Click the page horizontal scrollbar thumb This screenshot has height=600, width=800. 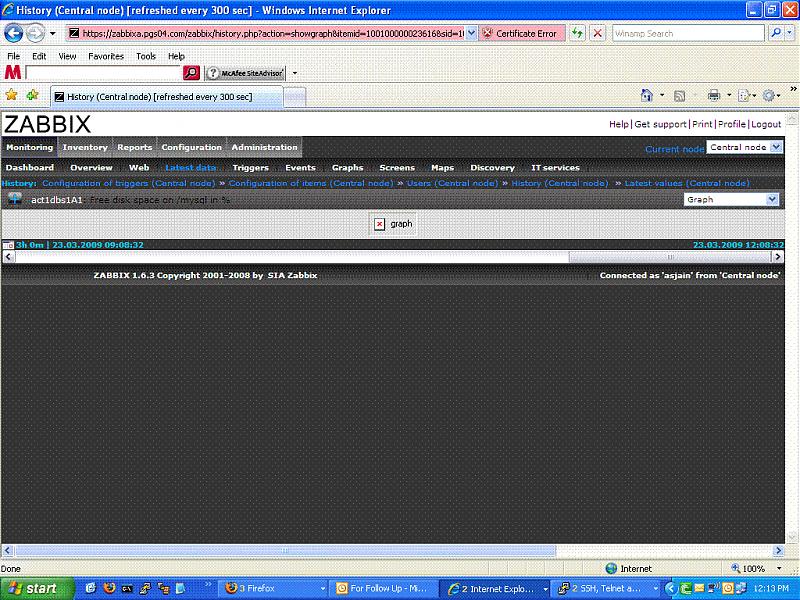tap(285, 551)
